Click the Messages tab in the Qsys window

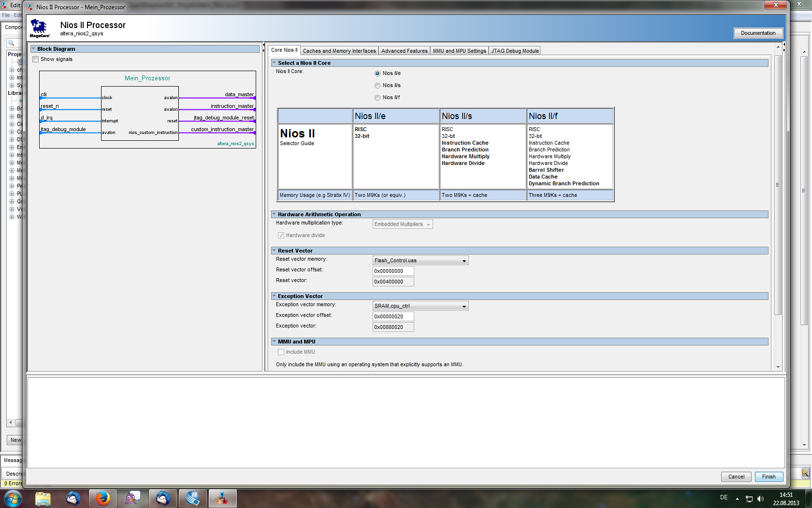13,460
